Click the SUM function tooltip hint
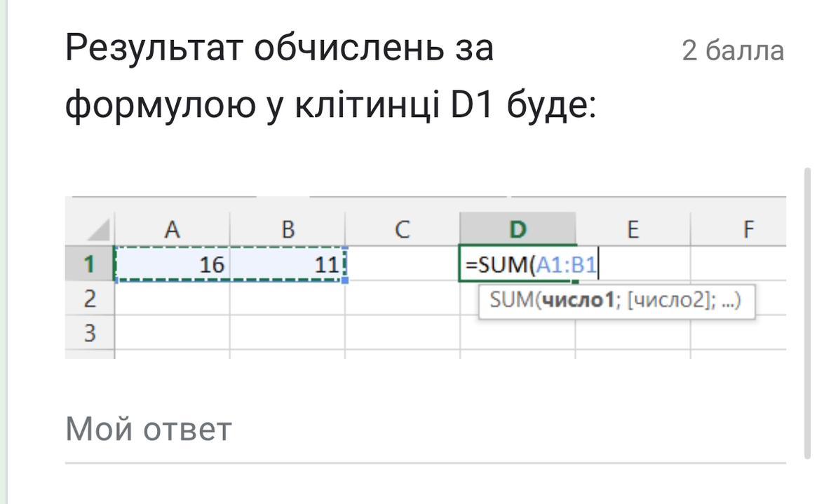The image size is (817, 504). tap(616, 301)
